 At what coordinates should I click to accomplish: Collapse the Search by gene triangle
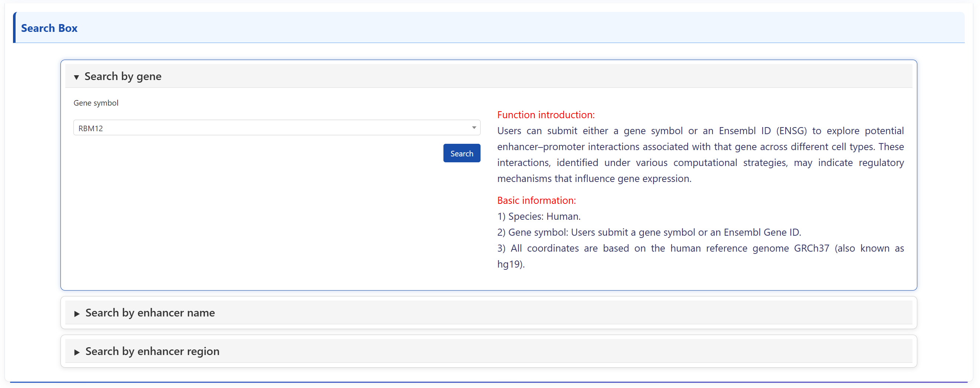pyautogui.click(x=76, y=77)
